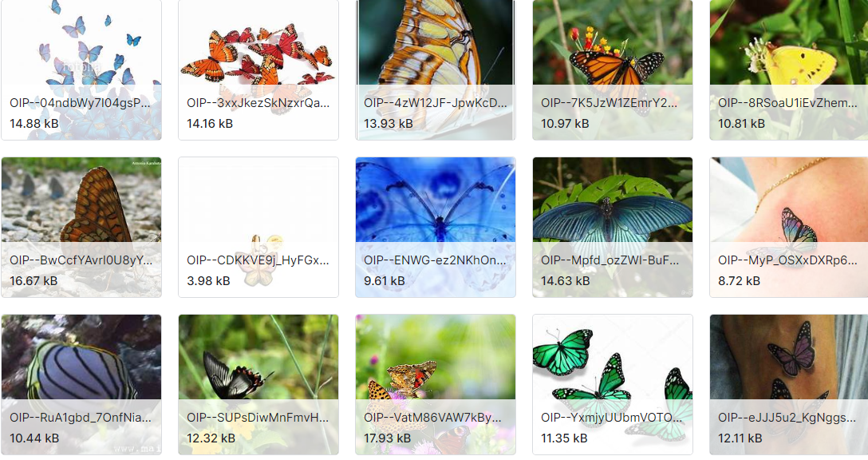Click the teal butterfly on leaves image
Image resolution: width=868 pixels, height=460 pixels.
click(613, 228)
